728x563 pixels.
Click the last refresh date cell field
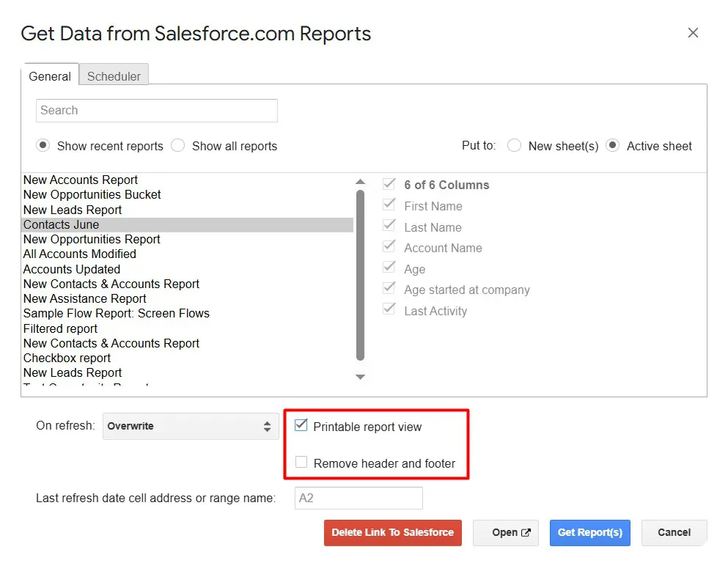[359, 498]
